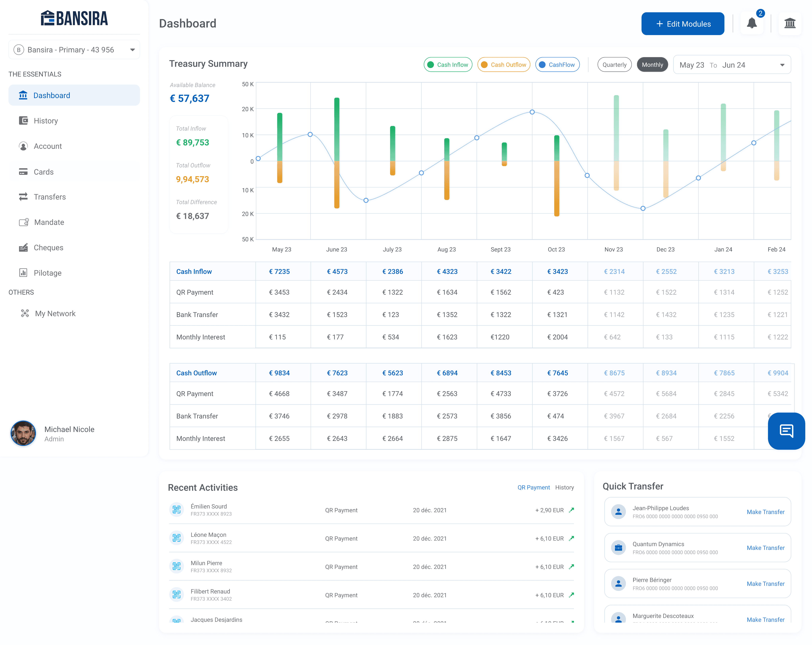Toggle the CashFlow line series
This screenshot has height=645, width=812.
[x=557, y=64]
